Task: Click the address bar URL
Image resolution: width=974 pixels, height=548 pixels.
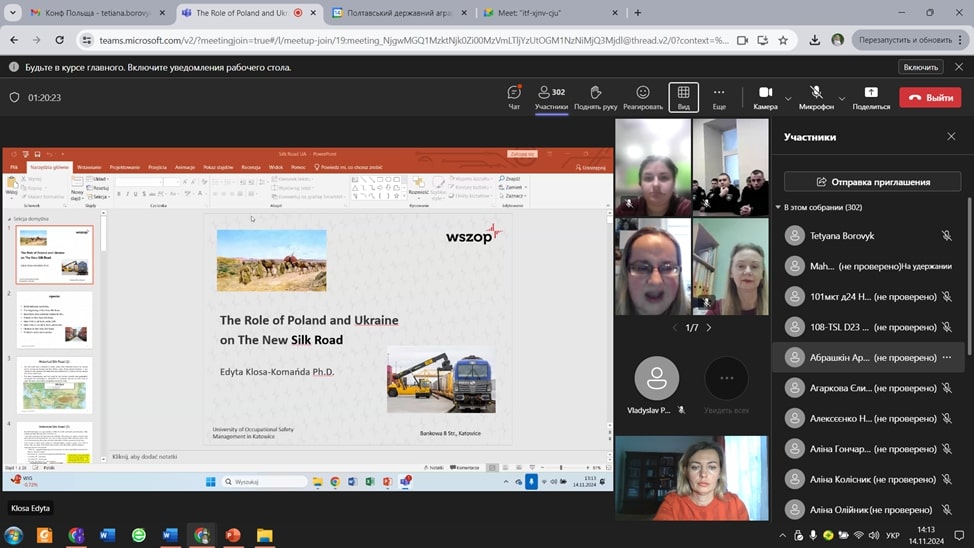Action: click(414, 40)
